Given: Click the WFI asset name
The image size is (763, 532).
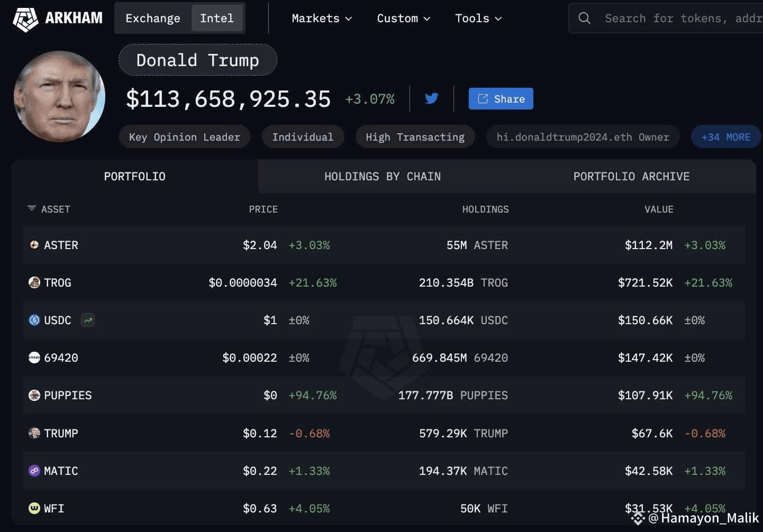Looking at the screenshot, I should (54, 508).
